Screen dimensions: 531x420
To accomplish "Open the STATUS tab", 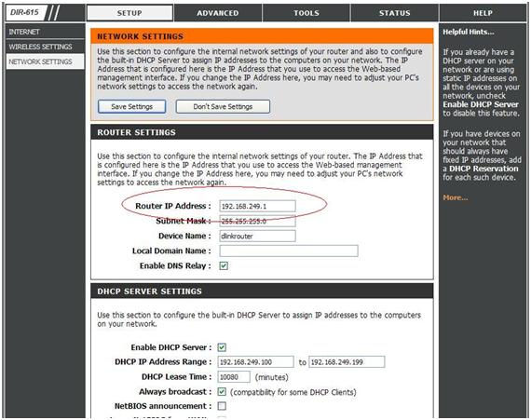I will pyautogui.click(x=395, y=13).
